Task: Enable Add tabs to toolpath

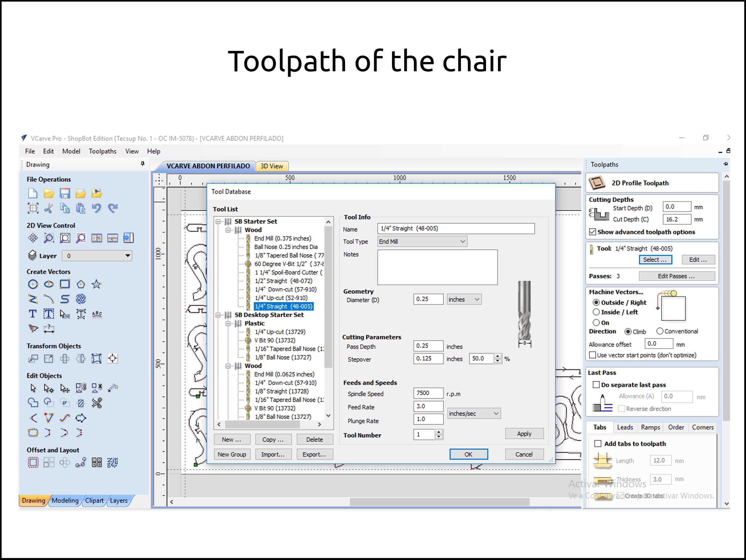Action: click(598, 444)
